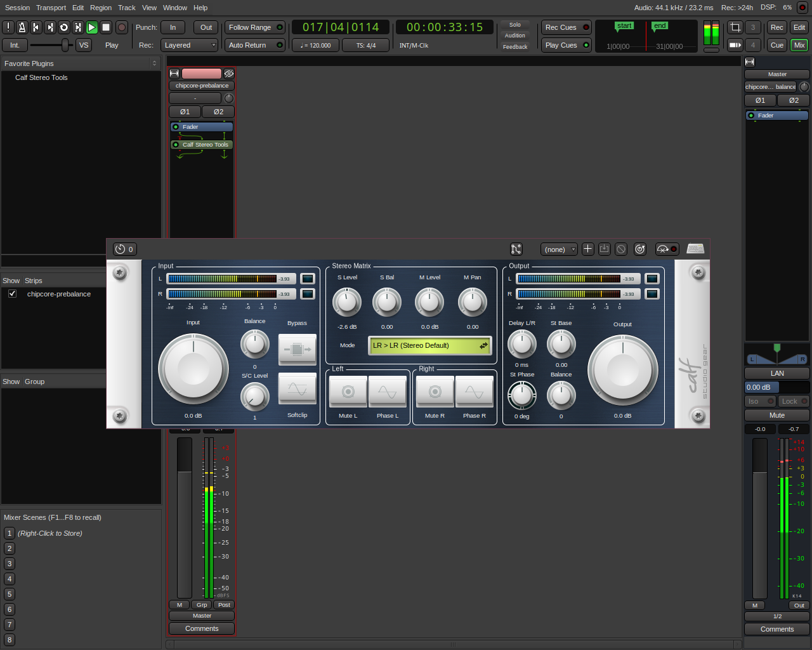Screen dimensions: 812x650
Task: Toggle the global record-arm button
Action: pos(122,27)
